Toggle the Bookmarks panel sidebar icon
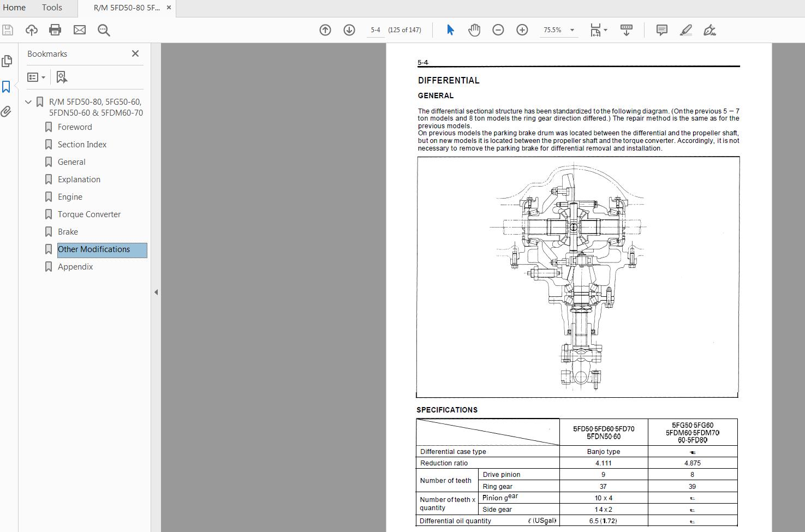 pos(7,87)
